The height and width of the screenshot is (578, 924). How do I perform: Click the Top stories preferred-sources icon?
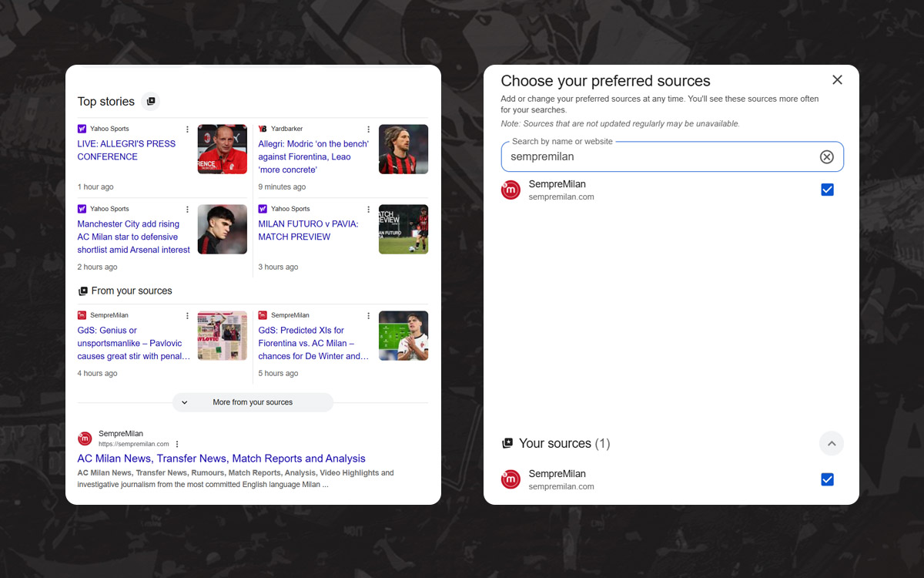click(151, 101)
